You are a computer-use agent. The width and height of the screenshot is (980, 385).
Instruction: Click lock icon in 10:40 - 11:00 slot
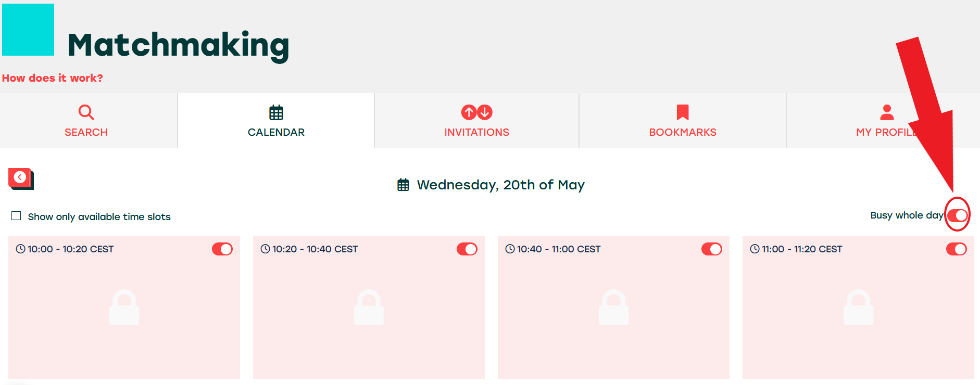click(613, 307)
